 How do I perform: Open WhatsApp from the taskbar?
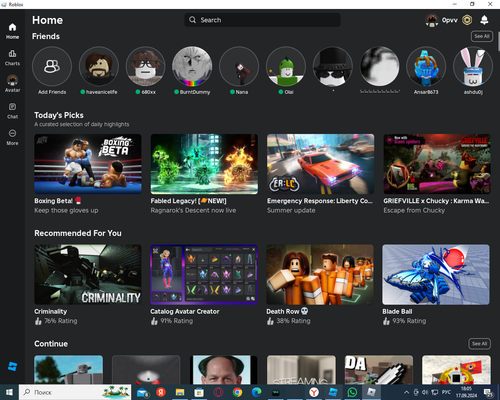click(352, 392)
